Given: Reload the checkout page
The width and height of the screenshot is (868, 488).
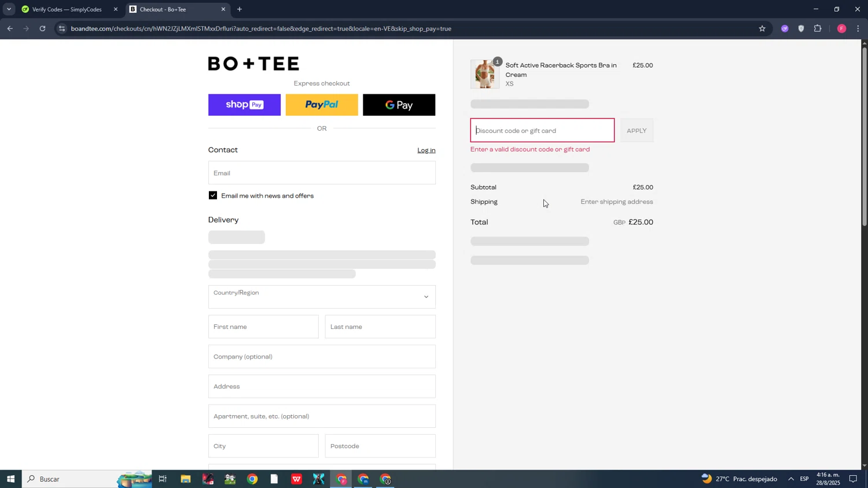Looking at the screenshot, I should click(42, 28).
